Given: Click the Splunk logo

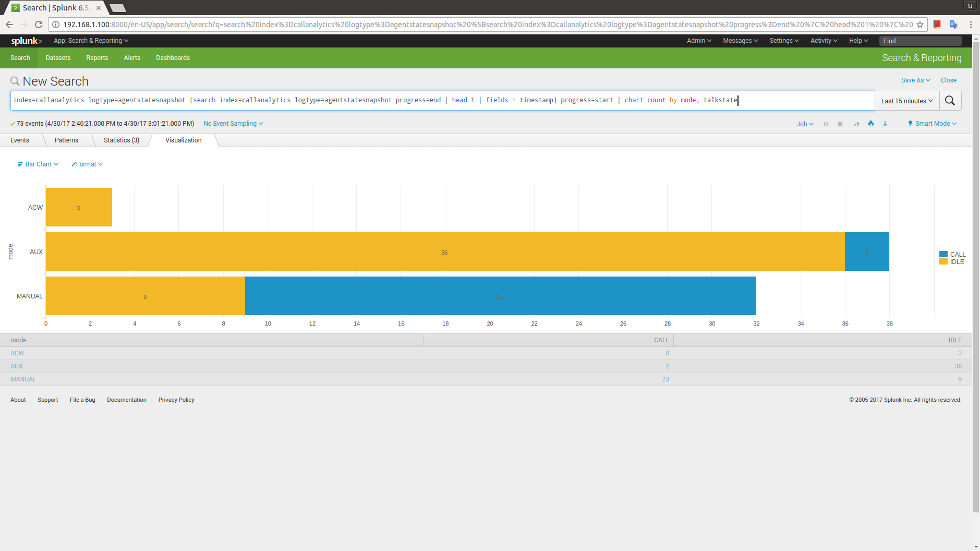Looking at the screenshot, I should (x=26, y=41).
